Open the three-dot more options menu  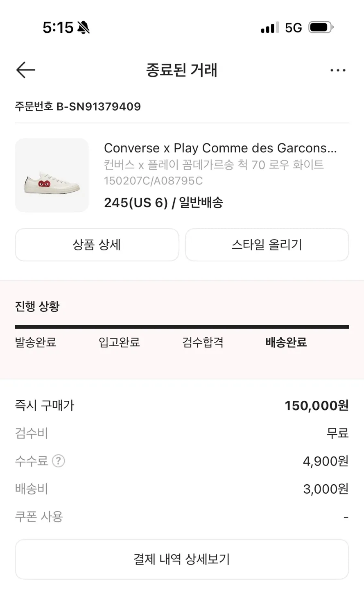click(338, 70)
